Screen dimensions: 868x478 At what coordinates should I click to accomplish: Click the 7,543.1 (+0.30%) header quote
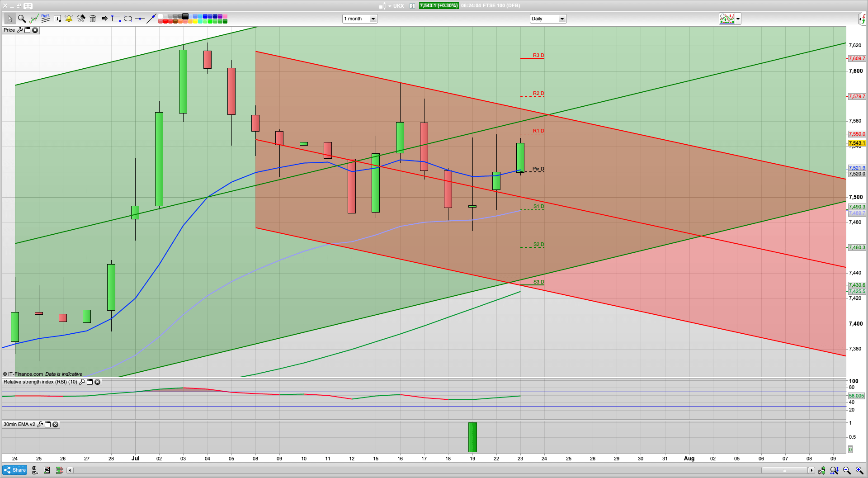pos(439,6)
